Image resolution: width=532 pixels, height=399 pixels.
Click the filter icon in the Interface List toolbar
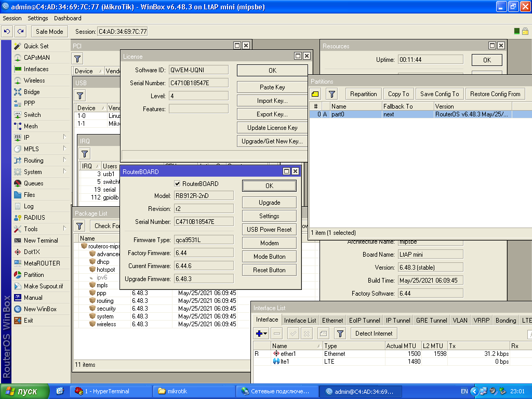point(340,334)
